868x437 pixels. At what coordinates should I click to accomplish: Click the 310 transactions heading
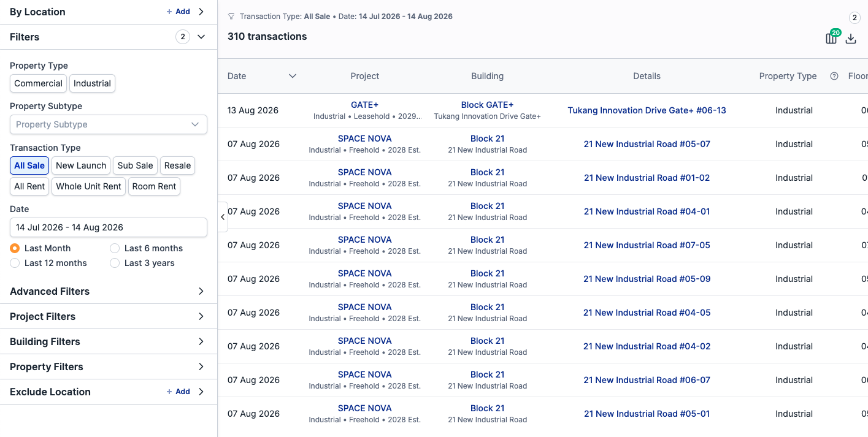click(267, 36)
